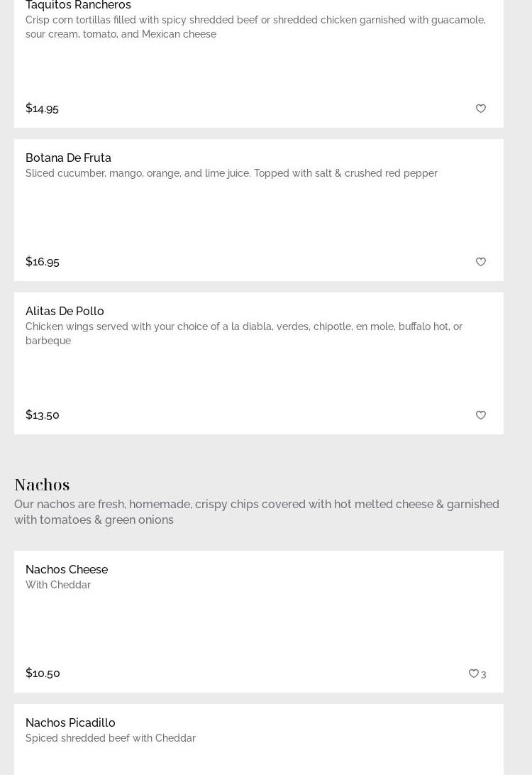Click the $13.50 price for Alitas De Pollo

43,415
